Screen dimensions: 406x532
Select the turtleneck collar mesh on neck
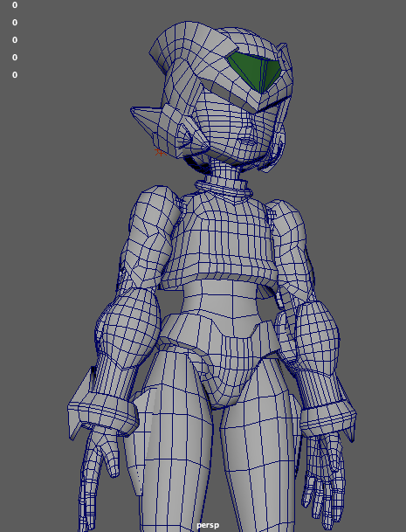click(224, 189)
